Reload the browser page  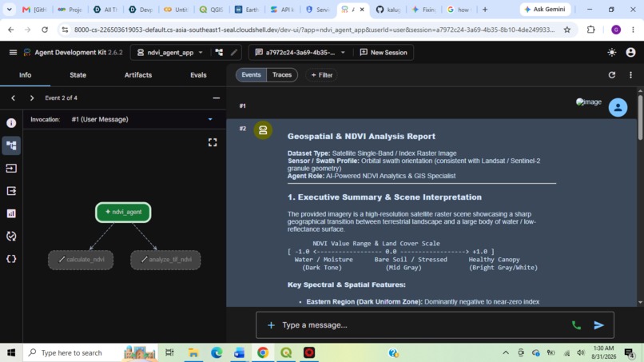click(45, 30)
